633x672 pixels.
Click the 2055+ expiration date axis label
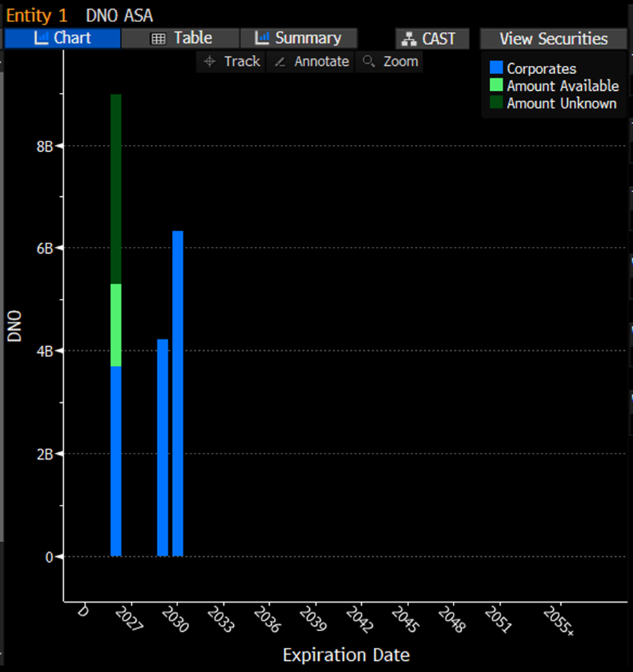[x=559, y=621]
